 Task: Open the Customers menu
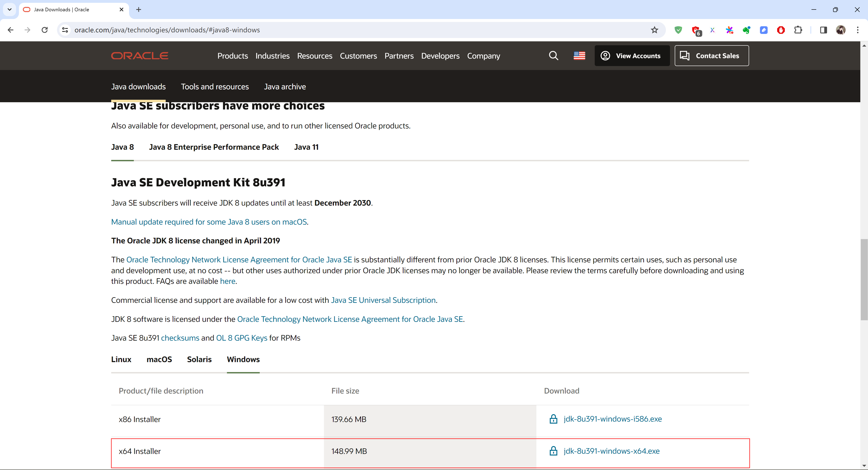[x=358, y=56]
